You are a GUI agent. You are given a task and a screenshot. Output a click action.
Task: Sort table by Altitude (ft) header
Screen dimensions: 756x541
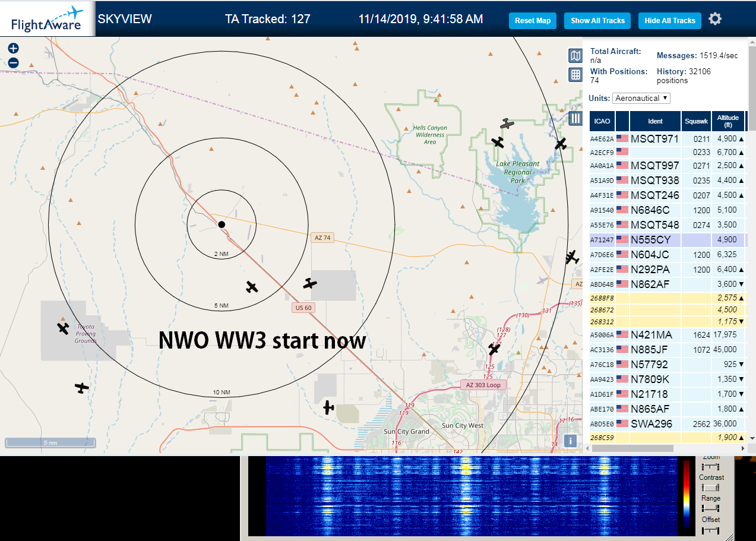click(727, 121)
